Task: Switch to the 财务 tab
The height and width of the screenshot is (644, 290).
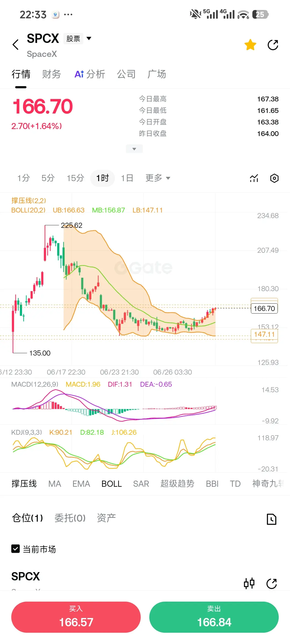Action: pyautogui.click(x=52, y=74)
